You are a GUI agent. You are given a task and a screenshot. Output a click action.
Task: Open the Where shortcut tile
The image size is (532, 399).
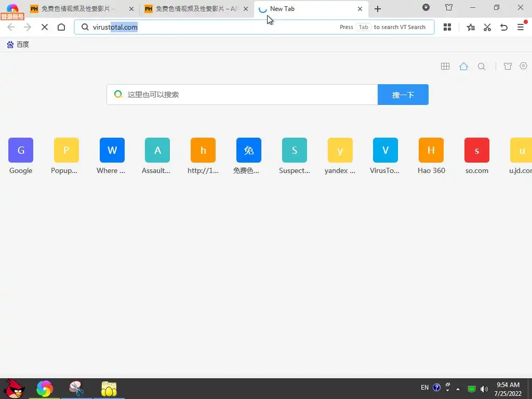(112, 156)
